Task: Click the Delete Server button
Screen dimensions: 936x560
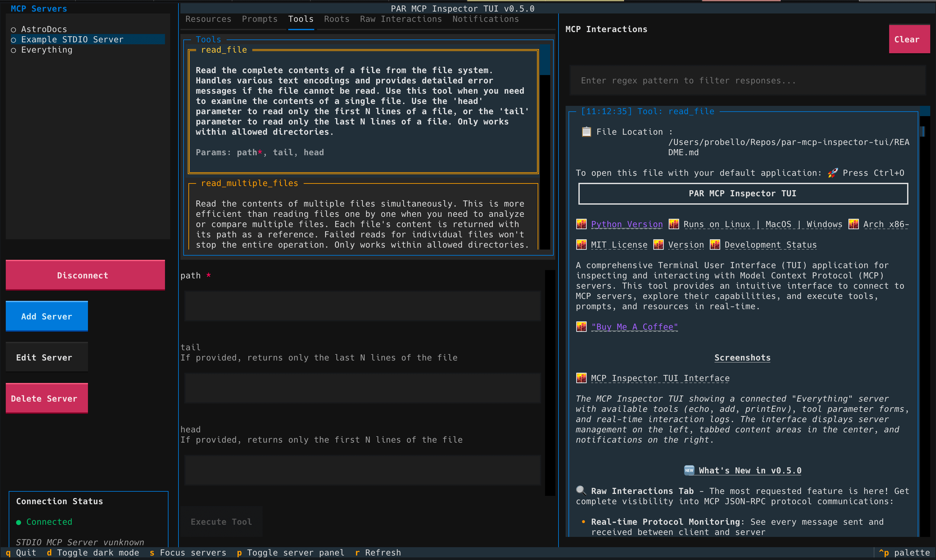Action: tap(47, 398)
